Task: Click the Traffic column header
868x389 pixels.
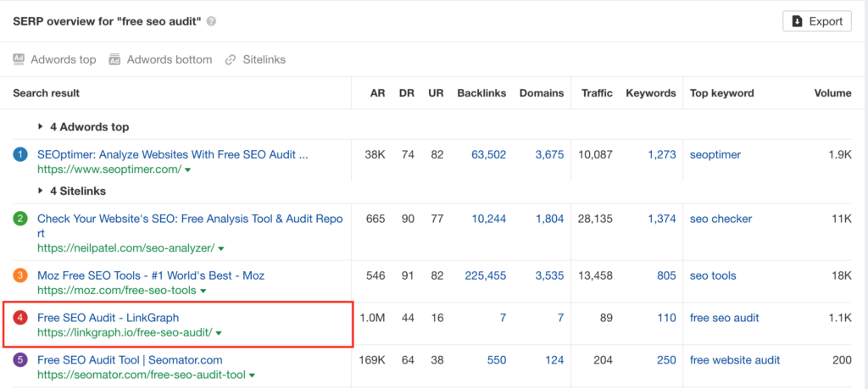Action: coord(597,93)
